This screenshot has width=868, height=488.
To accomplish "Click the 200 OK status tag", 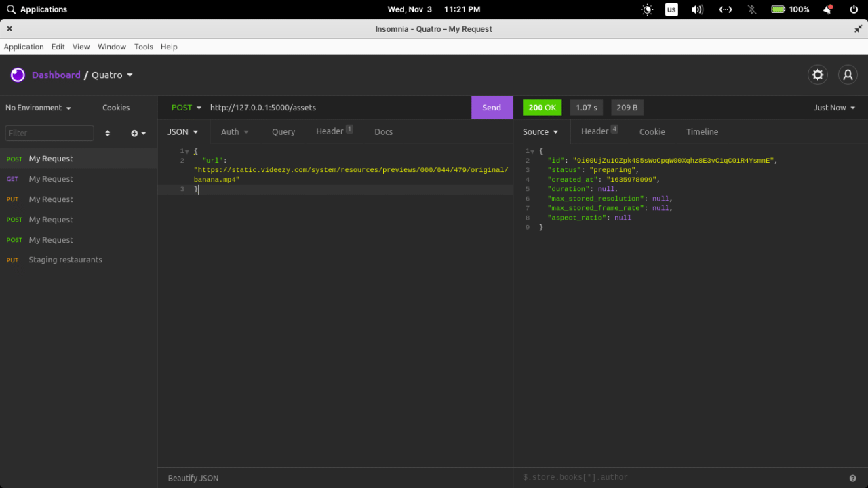I will tap(542, 108).
